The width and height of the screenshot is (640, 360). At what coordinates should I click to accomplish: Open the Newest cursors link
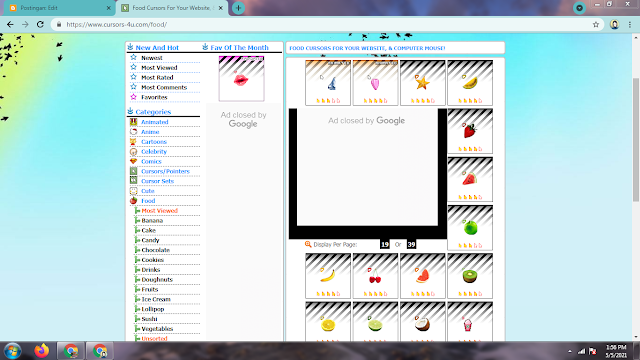coord(152,58)
